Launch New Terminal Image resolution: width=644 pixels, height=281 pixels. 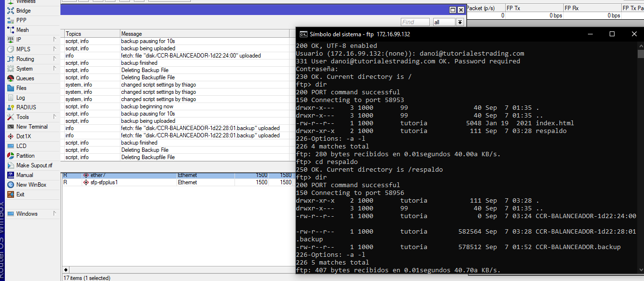[x=32, y=127]
